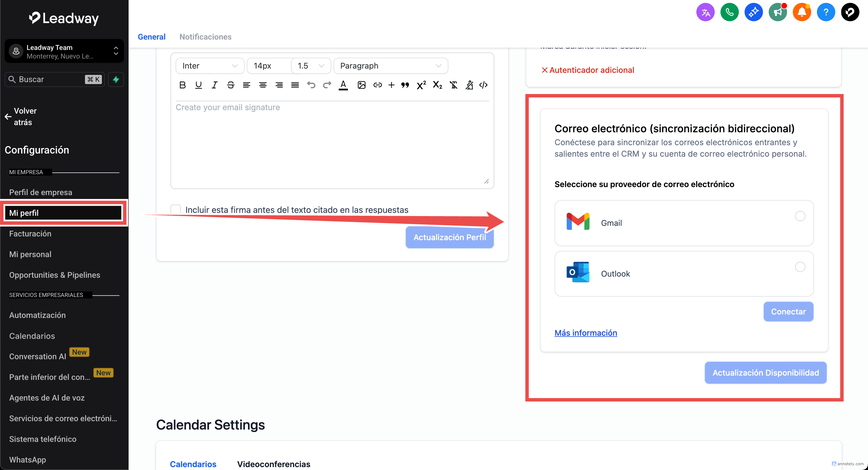The height and width of the screenshot is (470, 868).
Task: Open the source code view icon
Action: [483, 85]
